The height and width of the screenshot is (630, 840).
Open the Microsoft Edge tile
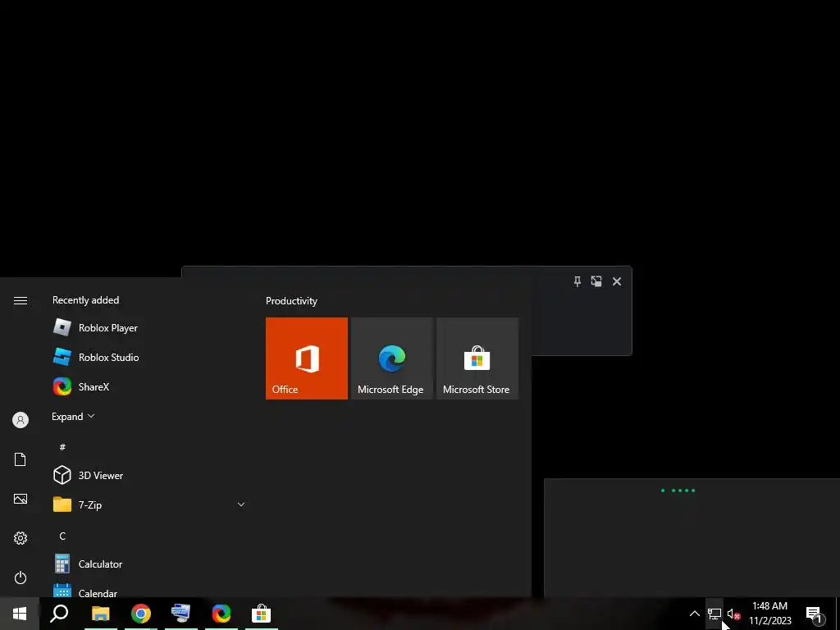[x=392, y=358]
